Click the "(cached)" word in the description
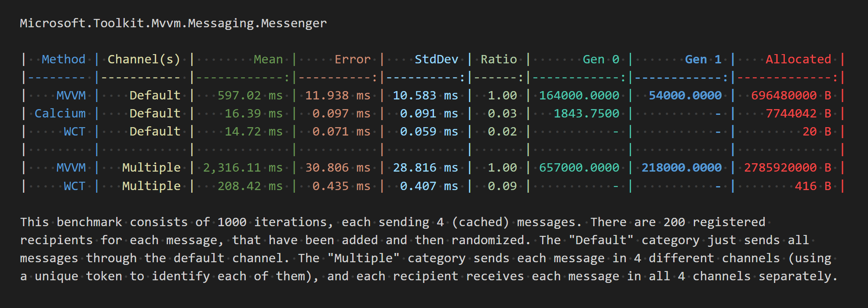868x308 pixels. pos(481,222)
